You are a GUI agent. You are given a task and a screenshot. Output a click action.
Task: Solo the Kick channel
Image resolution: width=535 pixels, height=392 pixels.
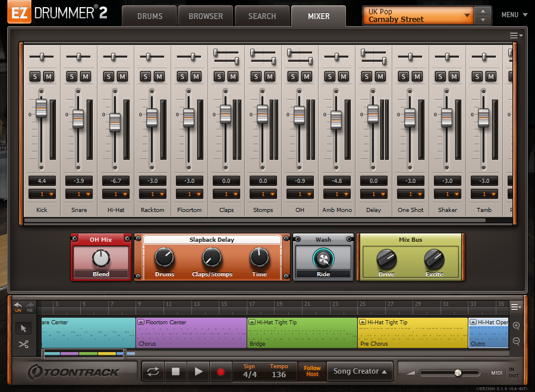coord(35,77)
